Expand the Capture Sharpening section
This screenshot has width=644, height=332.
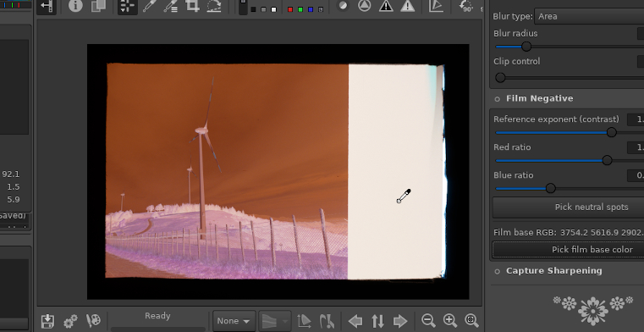tap(553, 271)
